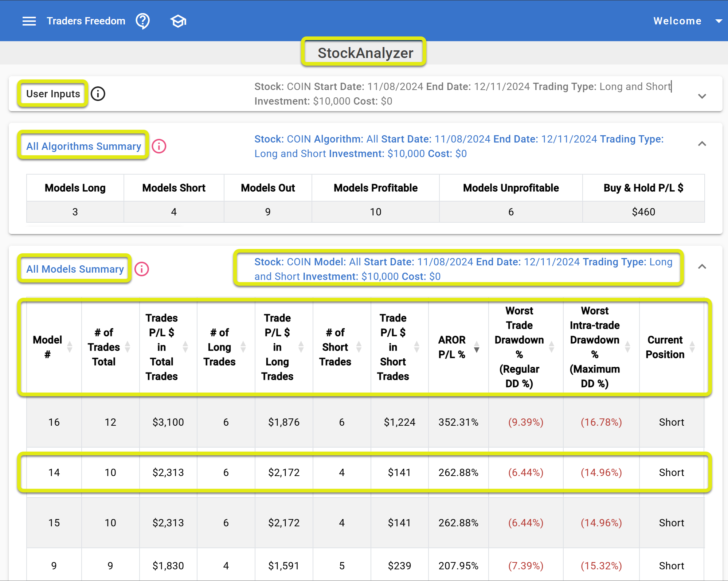
Task: Click the Models Long header cell
Action: [x=75, y=188]
